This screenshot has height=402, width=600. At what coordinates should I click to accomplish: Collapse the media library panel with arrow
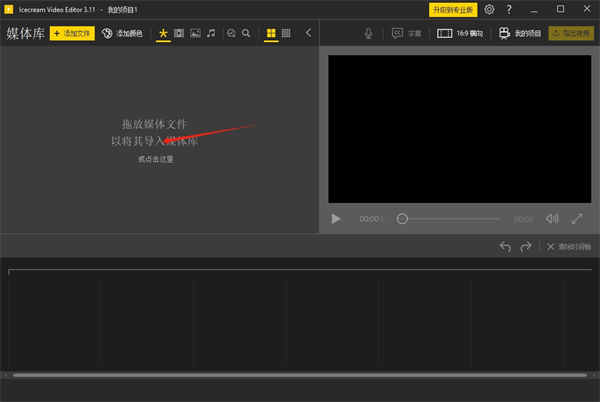tap(308, 33)
